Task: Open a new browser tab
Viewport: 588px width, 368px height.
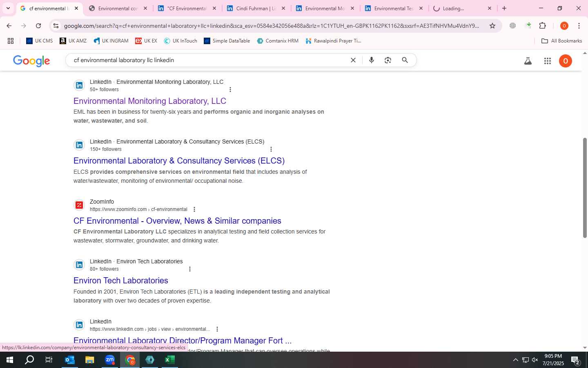Action: [504, 8]
